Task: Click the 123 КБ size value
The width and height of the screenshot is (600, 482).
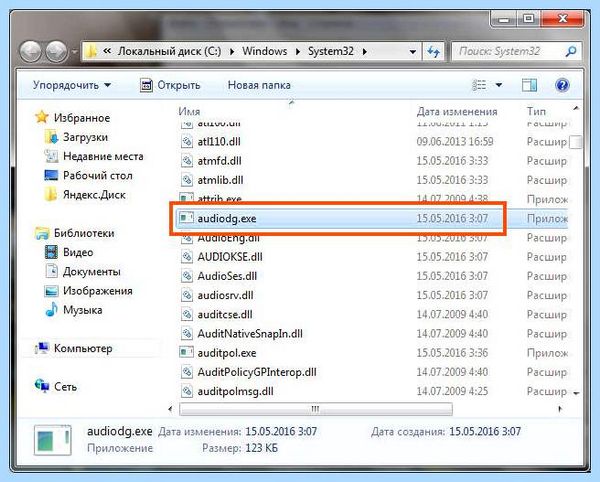Action: (x=261, y=448)
